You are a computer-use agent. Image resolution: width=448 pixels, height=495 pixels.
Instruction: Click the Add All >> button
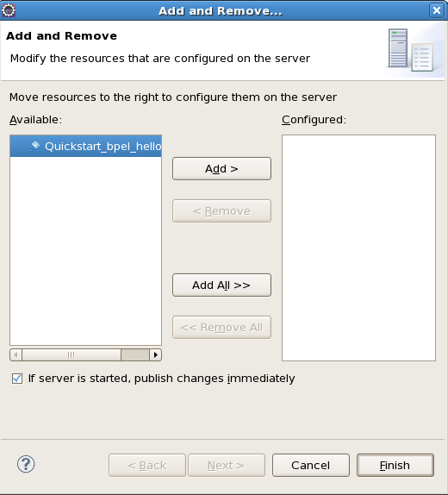click(x=221, y=285)
